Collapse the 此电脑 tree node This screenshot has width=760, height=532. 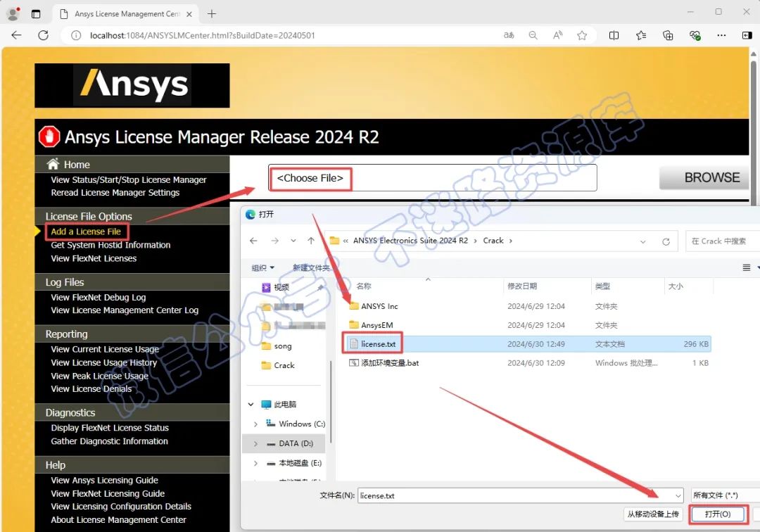(251, 404)
